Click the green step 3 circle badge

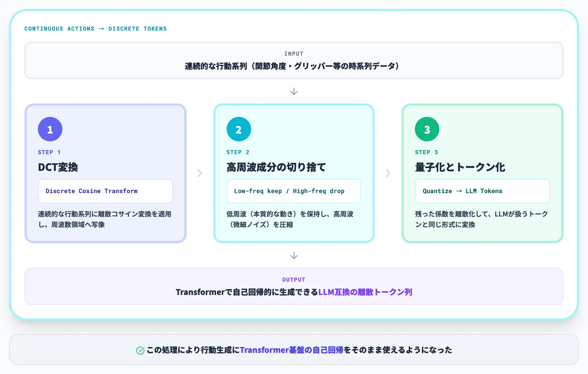tap(427, 129)
